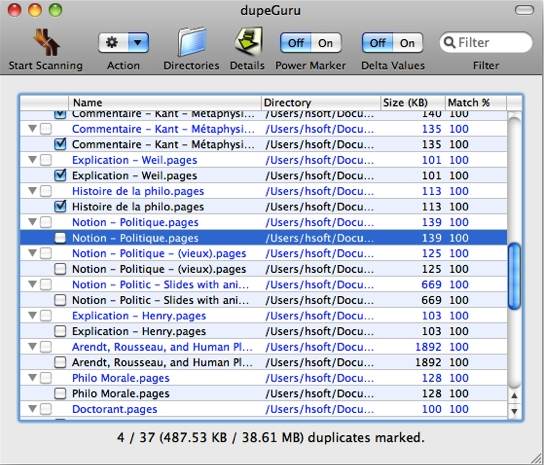Sort by the Name column header
The height and width of the screenshot is (465, 544).
pyautogui.click(x=165, y=103)
